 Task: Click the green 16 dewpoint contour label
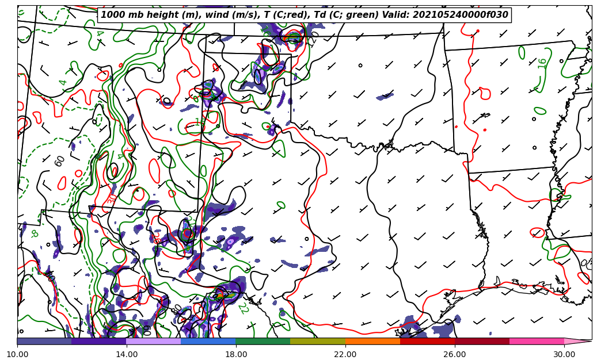(x=542, y=63)
